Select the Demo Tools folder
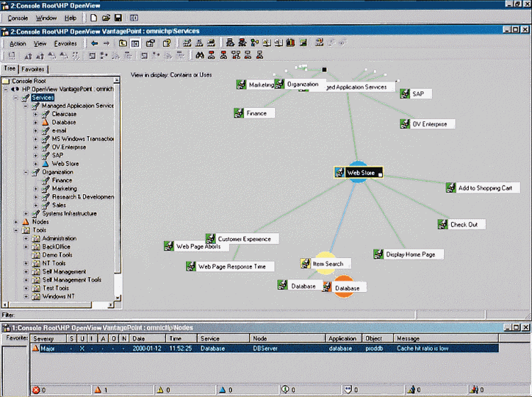Viewport: 532px width, 397px height. point(57,255)
